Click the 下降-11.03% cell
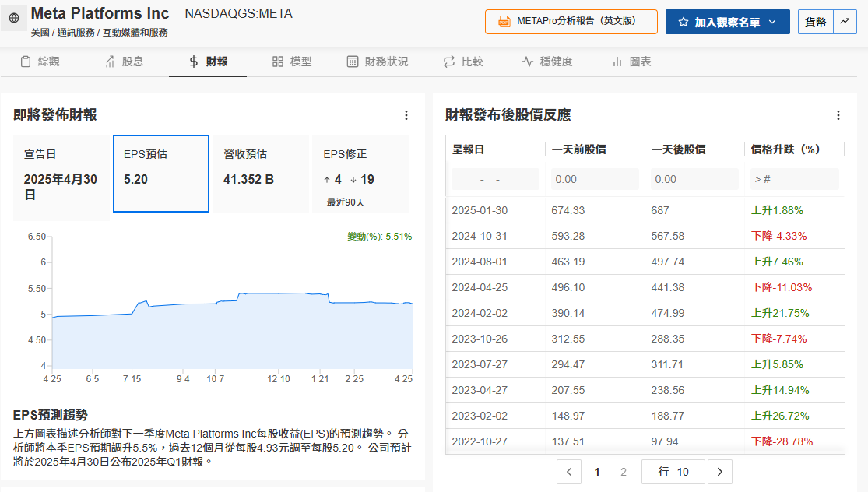Viewport: 868px width, 492px height. pos(781,287)
